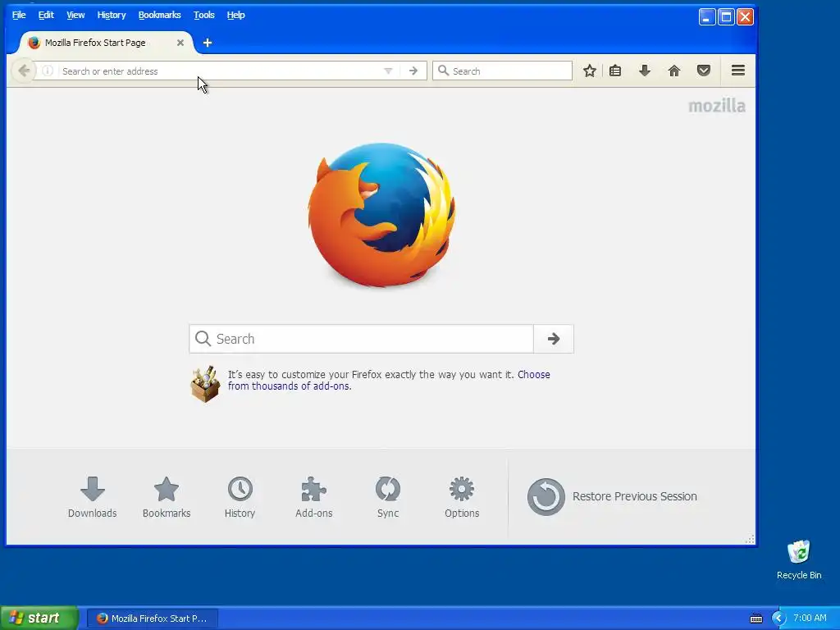Expand the address bar history dropdown
This screenshot has height=630, width=840.
click(x=388, y=71)
